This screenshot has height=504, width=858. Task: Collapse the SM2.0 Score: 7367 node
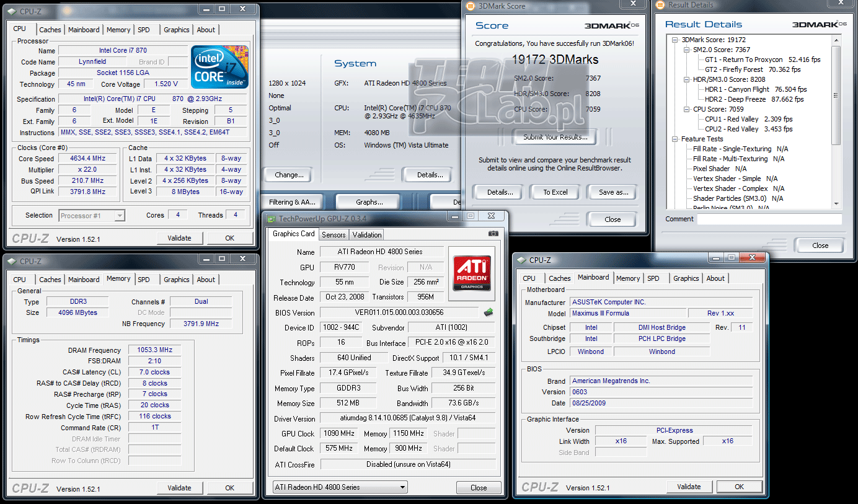click(686, 50)
